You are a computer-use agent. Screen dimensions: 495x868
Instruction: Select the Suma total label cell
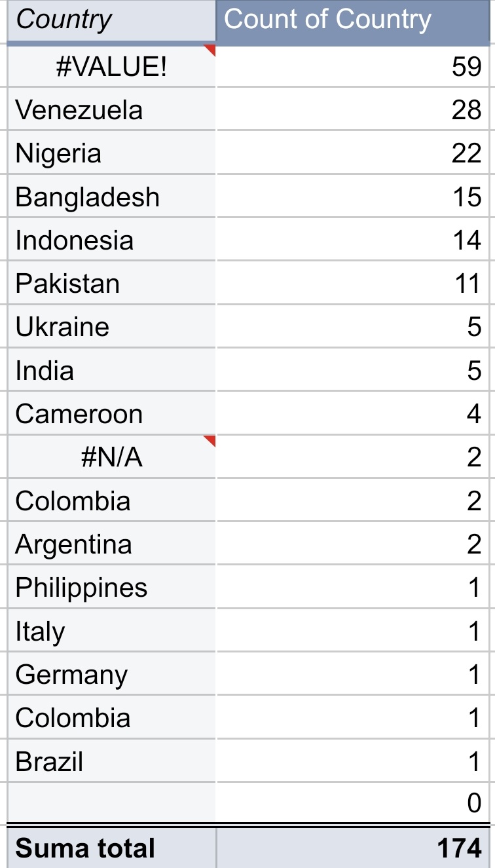pos(111,847)
